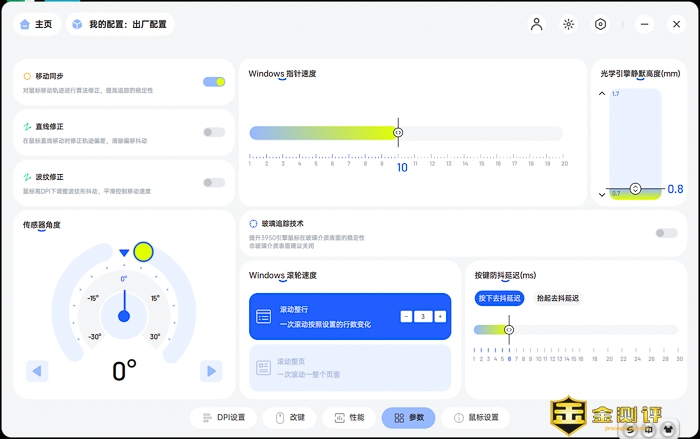Decrease sensor angle with left arrow

coord(37,371)
